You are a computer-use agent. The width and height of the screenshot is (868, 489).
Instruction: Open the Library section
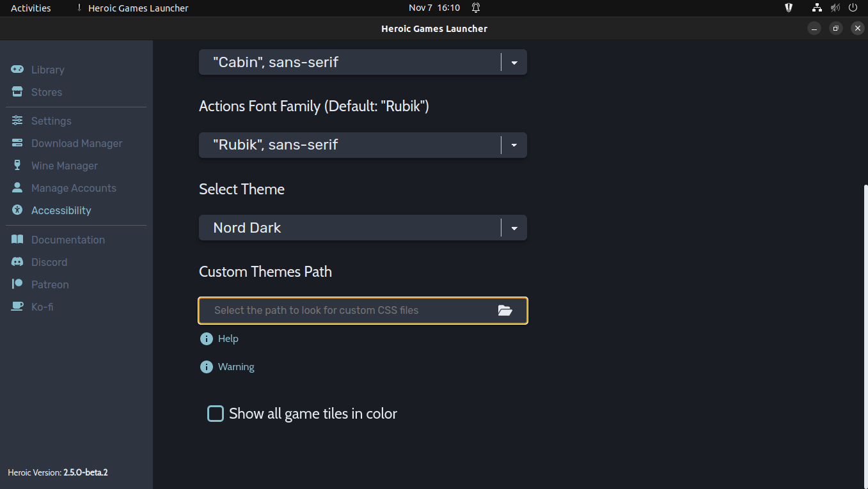click(x=48, y=69)
